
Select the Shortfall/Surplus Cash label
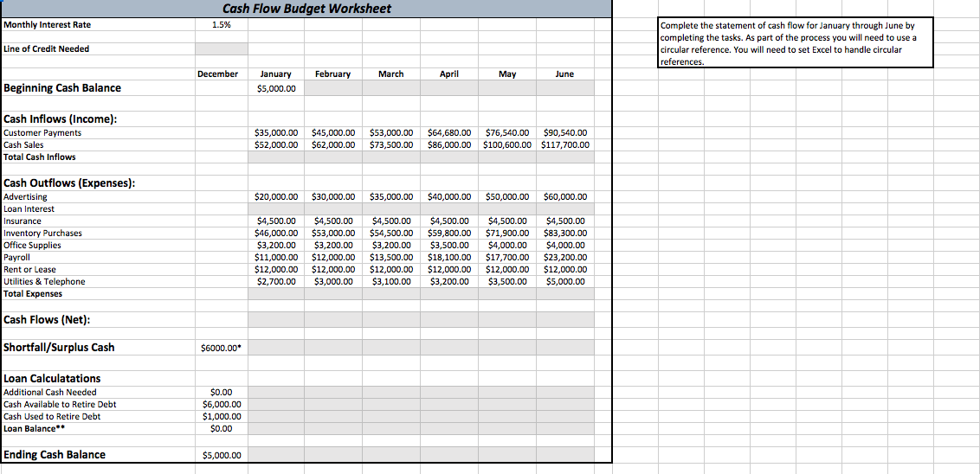click(x=60, y=347)
